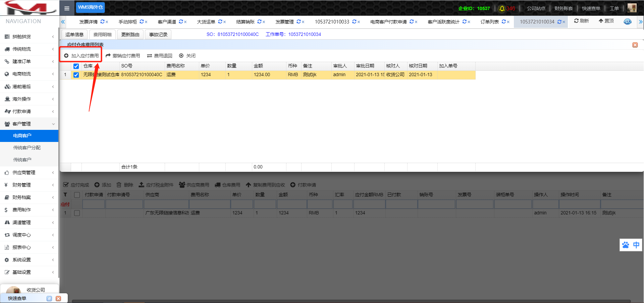Image resolution: width=644 pixels, height=303 pixels.
Task: Switch to 运单信息 tab
Action: click(x=74, y=35)
